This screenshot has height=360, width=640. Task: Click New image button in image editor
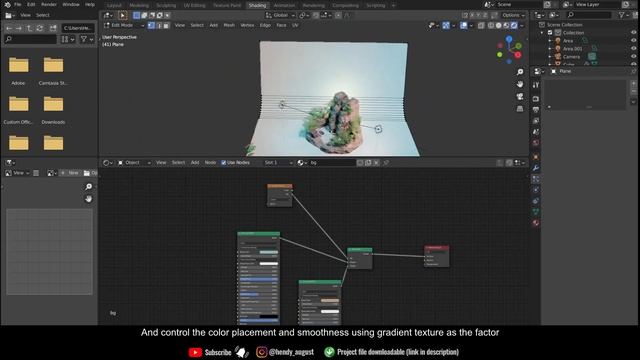click(70, 173)
